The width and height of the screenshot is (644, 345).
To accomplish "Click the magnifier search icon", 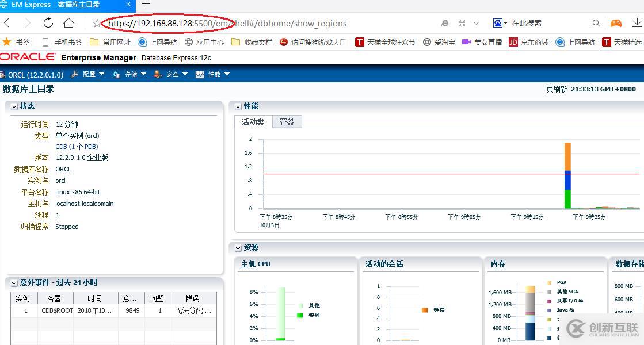I will click(596, 24).
